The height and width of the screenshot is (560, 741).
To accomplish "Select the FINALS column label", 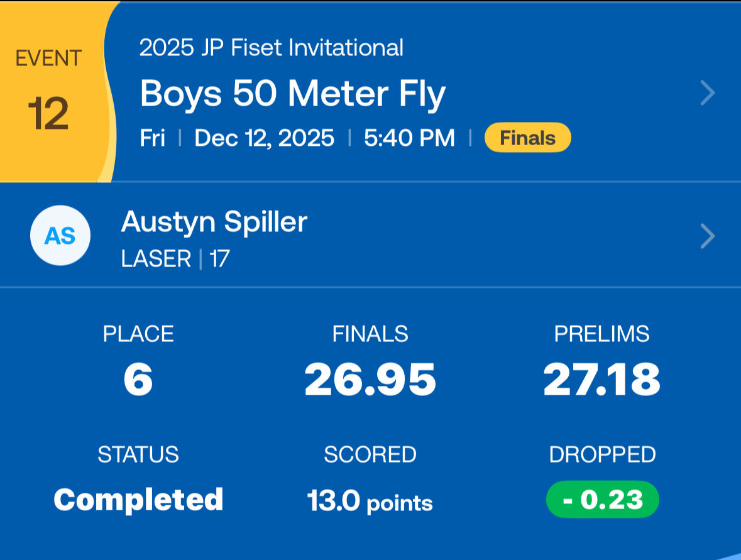I will coord(370,334).
